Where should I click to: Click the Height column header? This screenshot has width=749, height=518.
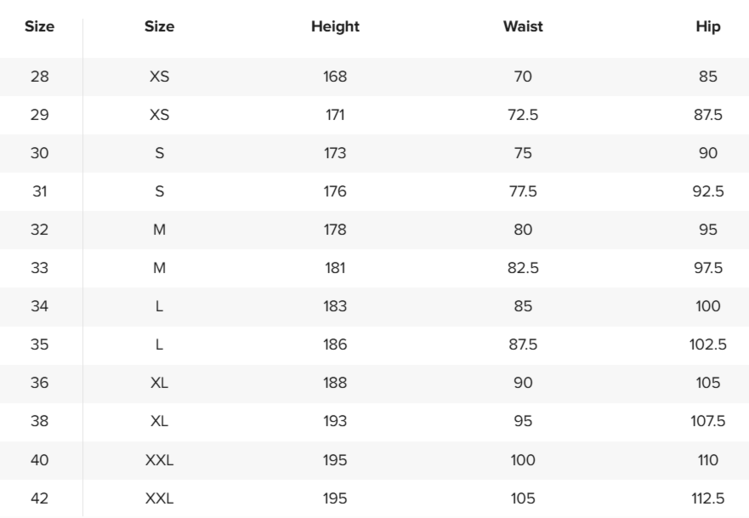click(x=335, y=27)
